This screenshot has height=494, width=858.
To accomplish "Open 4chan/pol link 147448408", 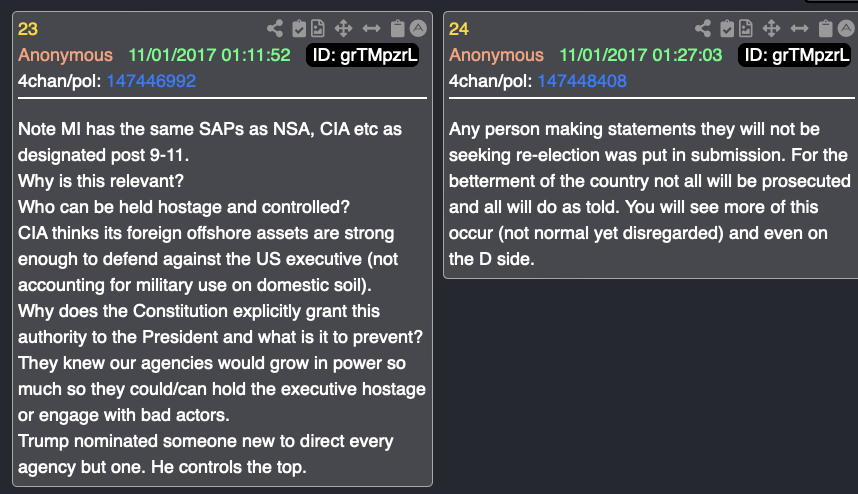I will click(582, 81).
